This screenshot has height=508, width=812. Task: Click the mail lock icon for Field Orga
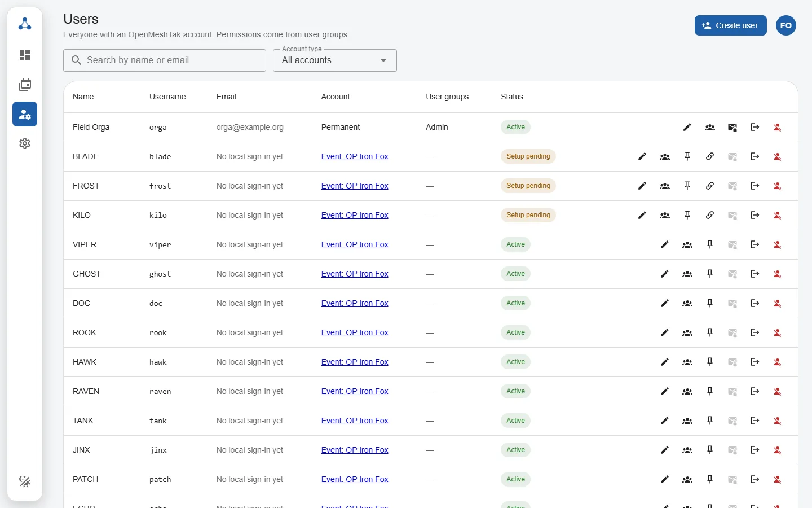click(732, 127)
